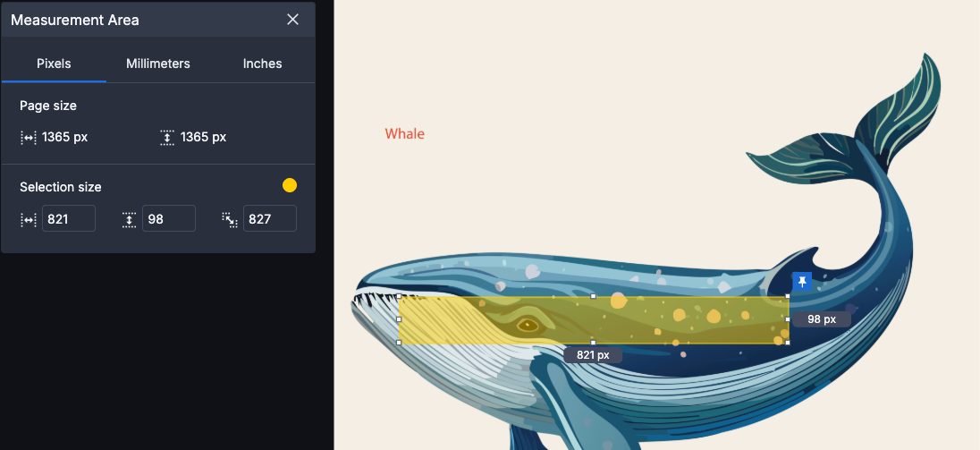Click the yellow selection color swatch
The image size is (980, 450).
(290, 185)
